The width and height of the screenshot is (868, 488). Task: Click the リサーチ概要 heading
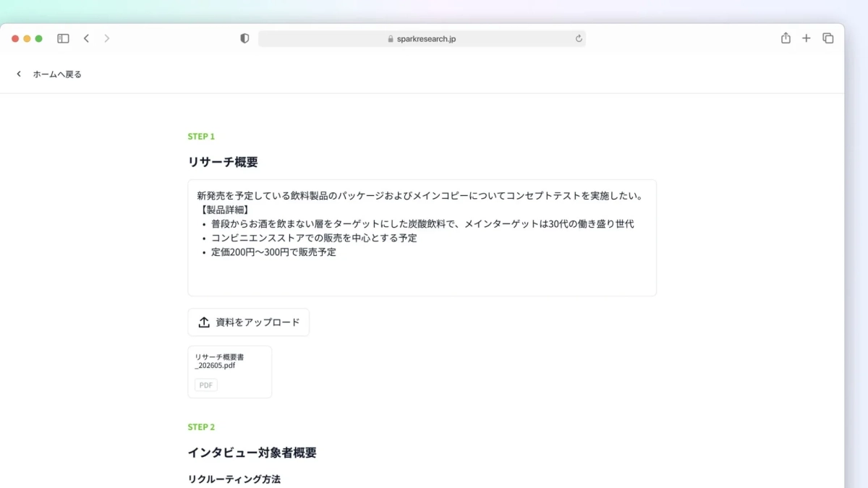coord(223,162)
